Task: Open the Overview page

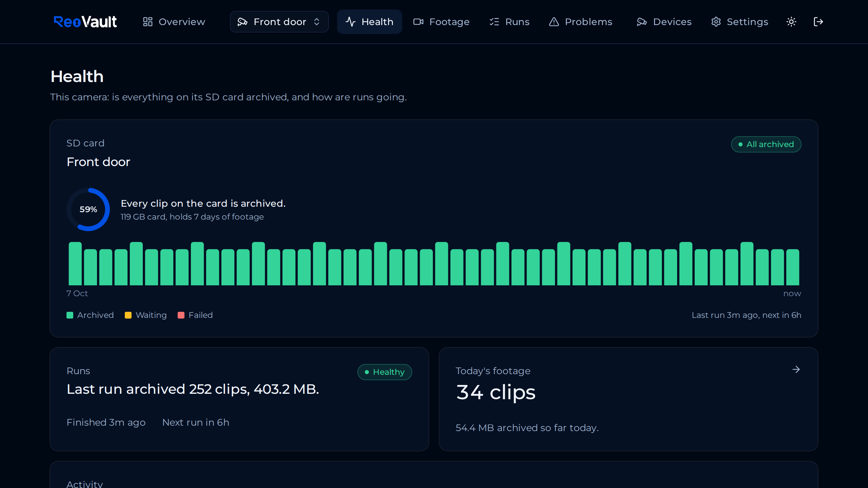Action: [x=174, y=22]
